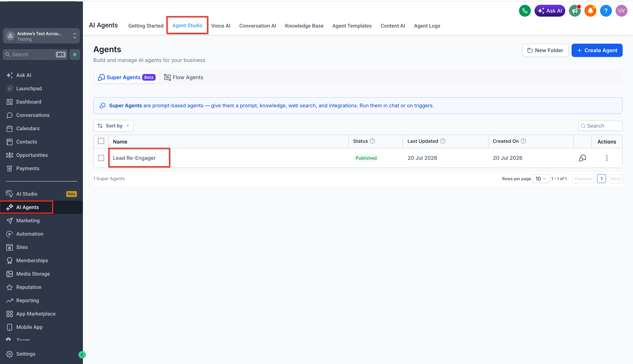
Task: Click the green phone dialer icon
Action: 525,11
